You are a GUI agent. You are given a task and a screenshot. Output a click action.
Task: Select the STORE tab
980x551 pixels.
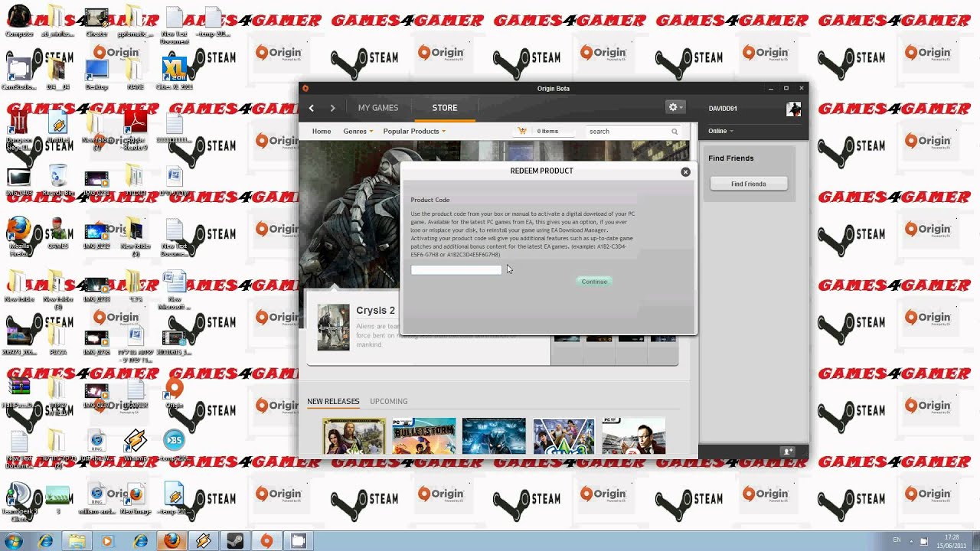pyautogui.click(x=445, y=108)
